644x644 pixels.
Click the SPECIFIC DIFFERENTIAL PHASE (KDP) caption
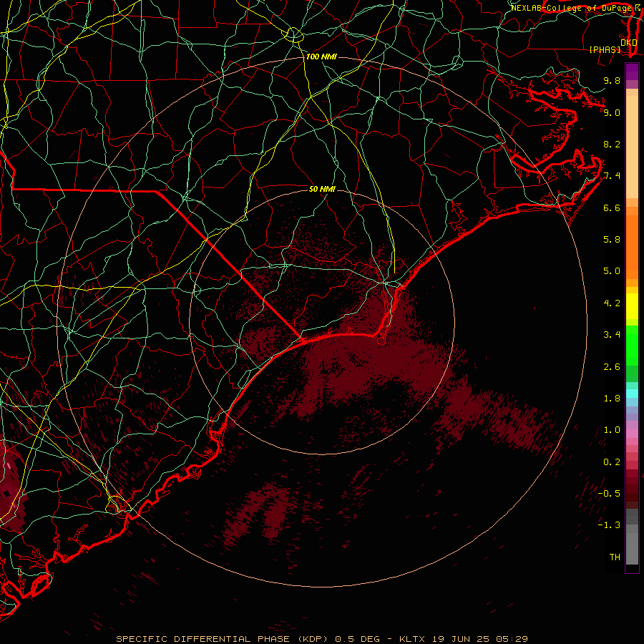(223, 639)
